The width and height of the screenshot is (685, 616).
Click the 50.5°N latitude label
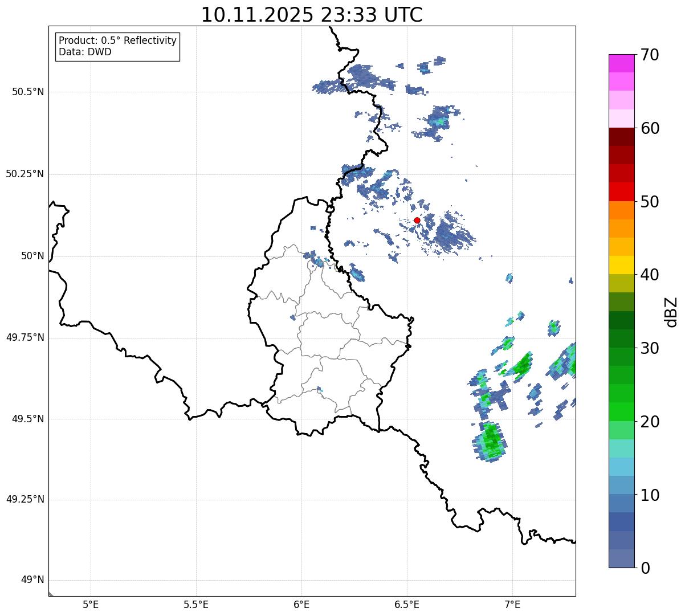[x=28, y=92]
